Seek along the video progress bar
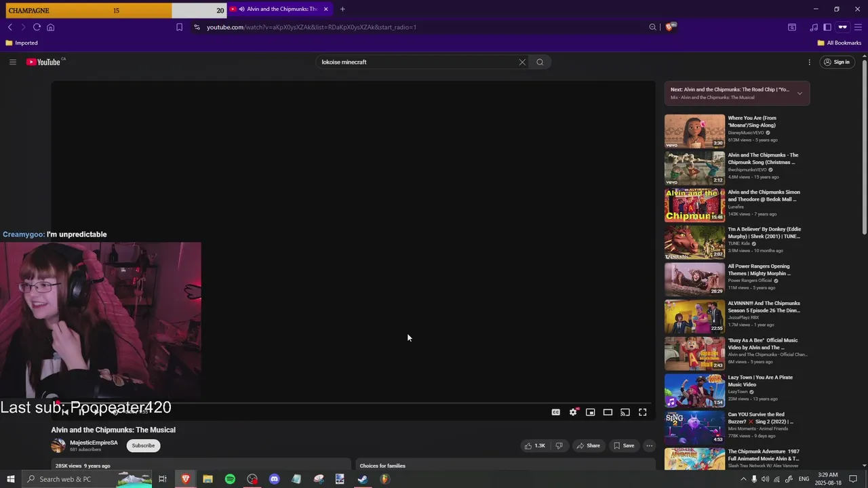Viewport: 868px width, 488px height. 353,403
